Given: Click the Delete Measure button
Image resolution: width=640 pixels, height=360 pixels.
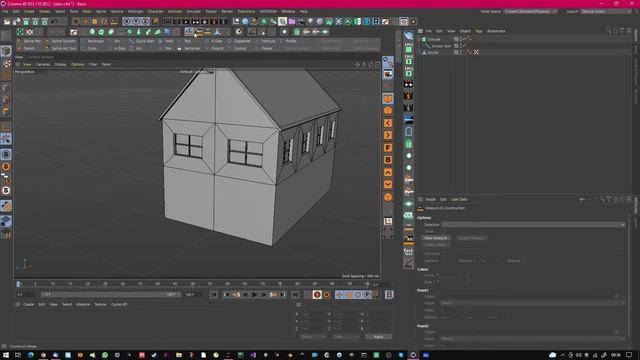Looking at the screenshot, I should pos(471,238).
